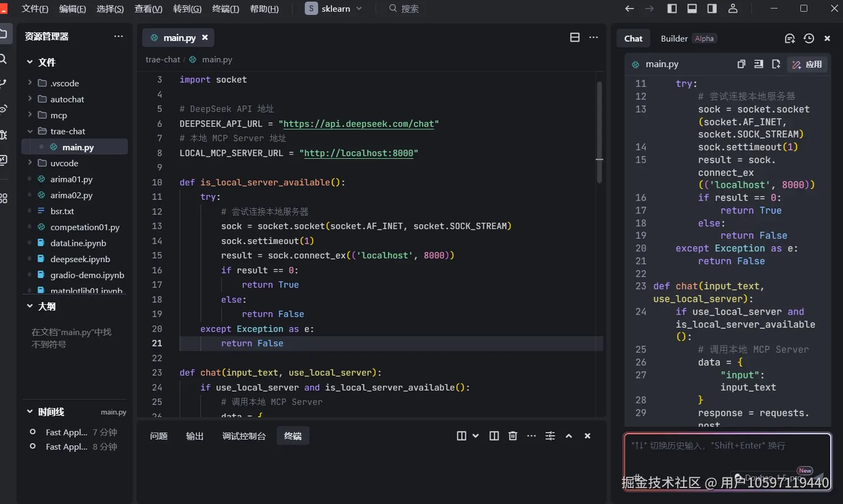This screenshot has height=504, width=843.
Task: Click the editor vertical scrollbar
Action: pyautogui.click(x=599, y=133)
